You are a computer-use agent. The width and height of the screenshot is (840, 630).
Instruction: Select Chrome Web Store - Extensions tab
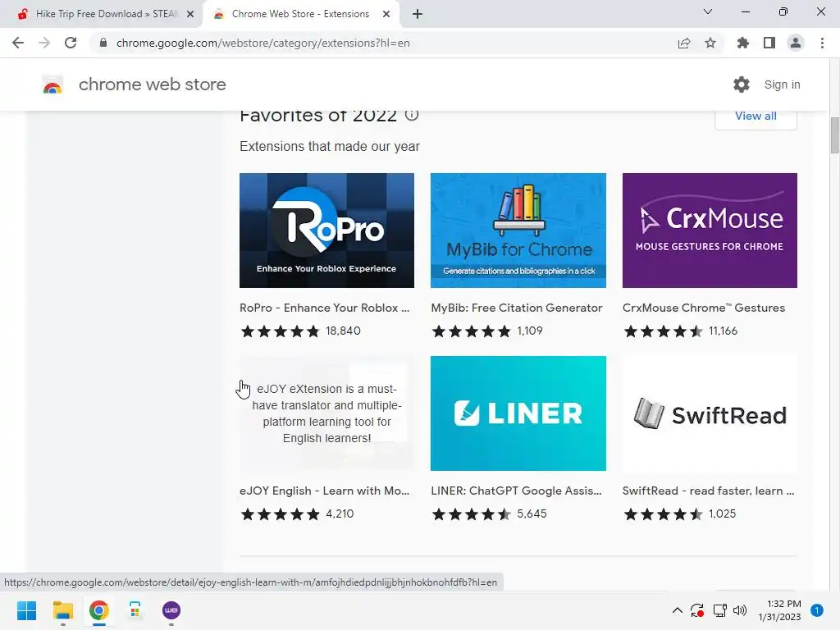(x=300, y=14)
